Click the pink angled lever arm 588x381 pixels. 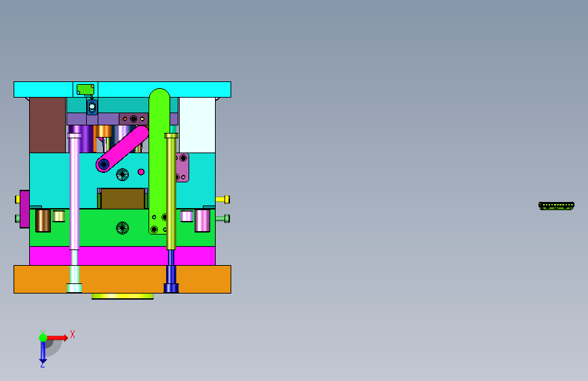pyautogui.click(x=123, y=149)
